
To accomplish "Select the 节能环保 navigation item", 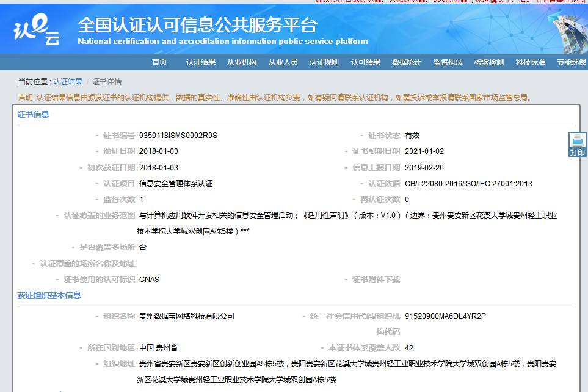I will coord(570,62).
